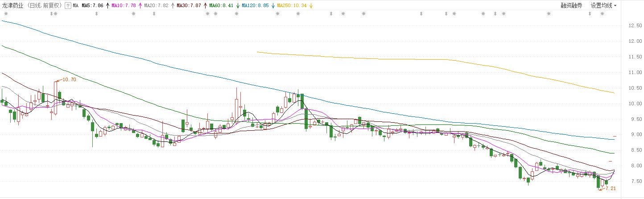644x199 pixels.
Task: Click the green down arrow after MA60
Action: [238, 6]
